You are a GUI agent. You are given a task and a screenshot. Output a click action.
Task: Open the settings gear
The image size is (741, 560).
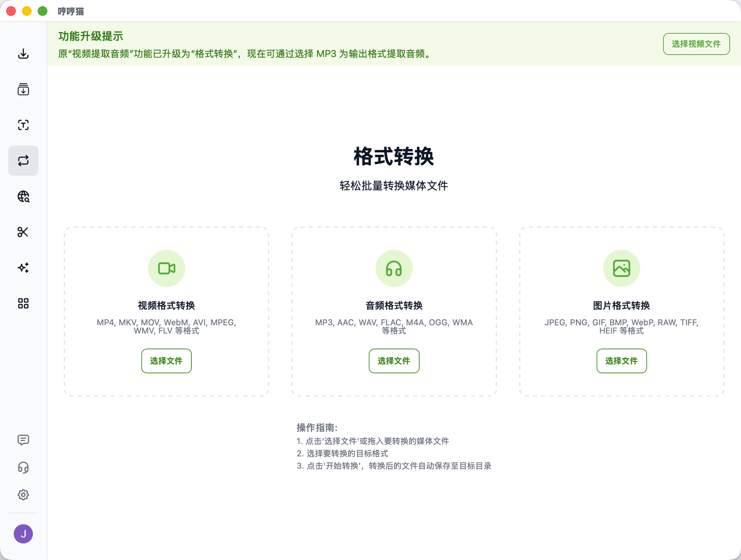pos(23,495)
